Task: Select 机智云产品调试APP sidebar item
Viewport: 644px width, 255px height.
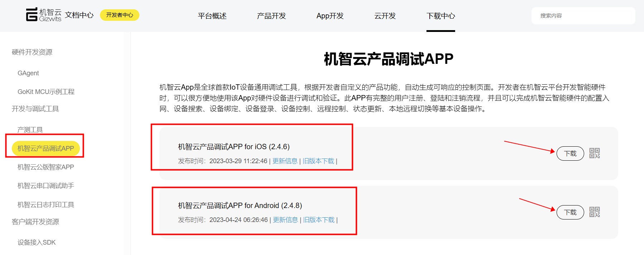Action: 46,148
